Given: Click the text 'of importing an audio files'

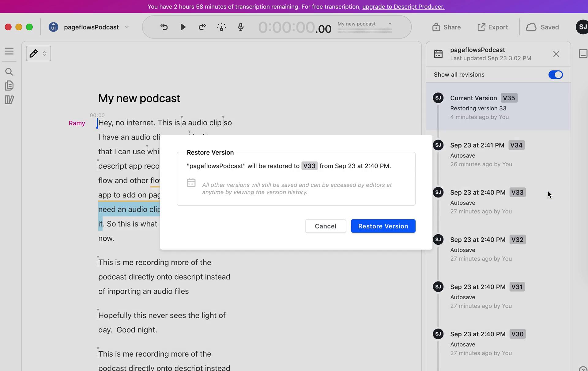Looking at the screenshot, I should click(143, 291).
